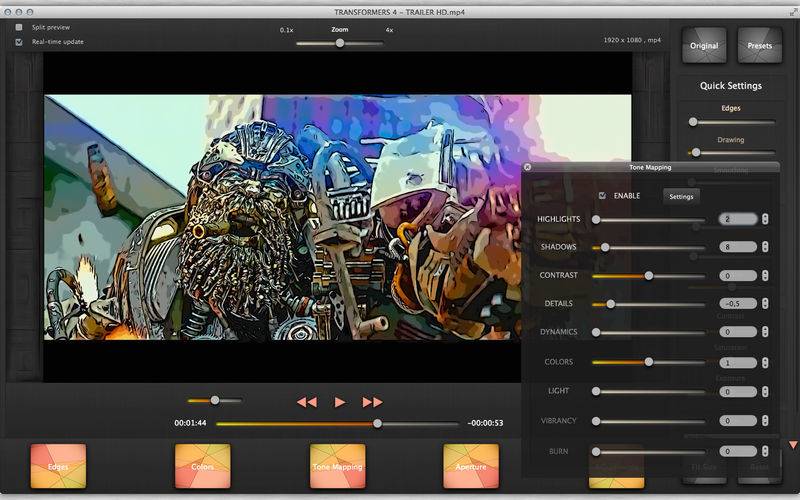Toggle the Split preview checkbox
The image size is (800, 500).
[x=19, y=27]
